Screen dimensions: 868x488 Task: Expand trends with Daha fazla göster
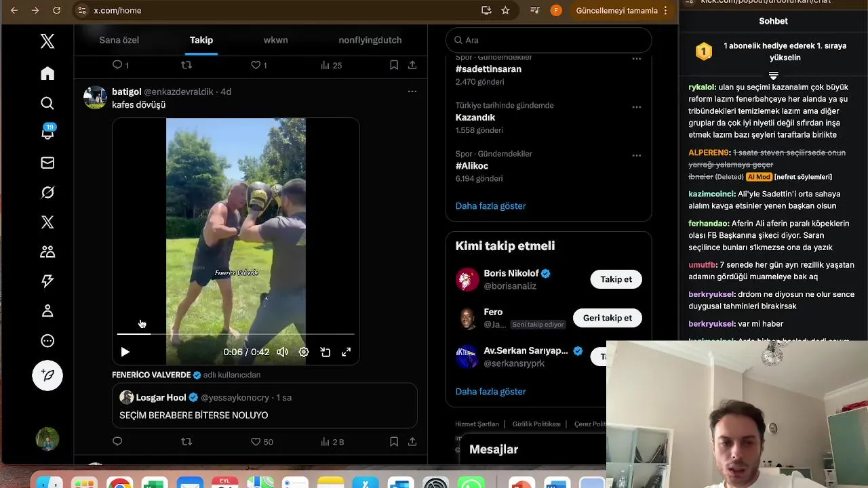490,206
